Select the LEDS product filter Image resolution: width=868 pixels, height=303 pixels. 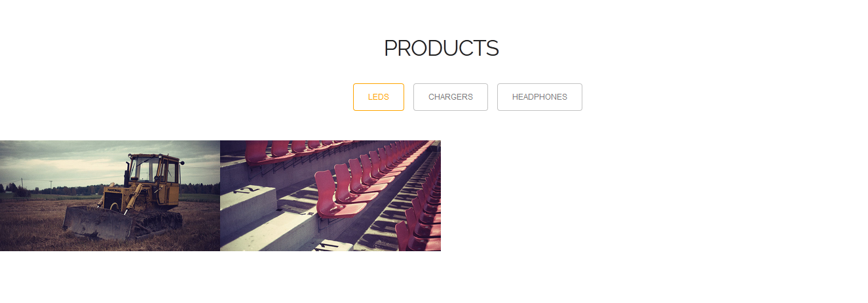pos(378,97)
